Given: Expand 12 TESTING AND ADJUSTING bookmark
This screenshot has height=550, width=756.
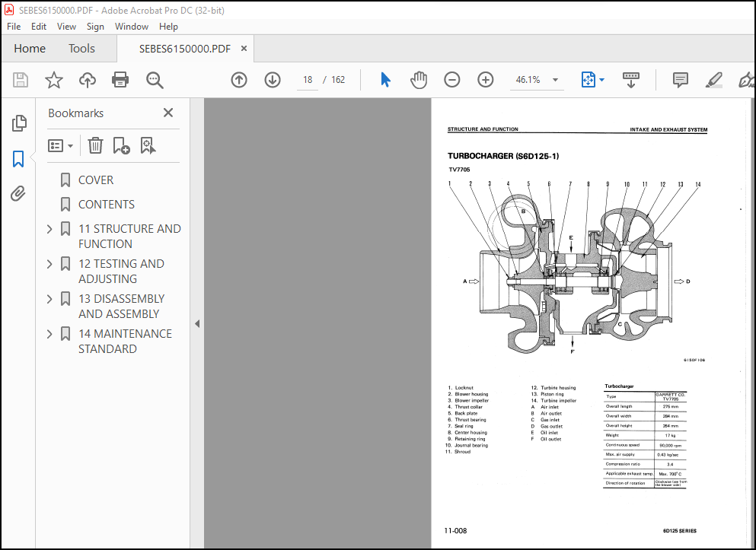Looking at the screenshot, I should click(49, 264).
